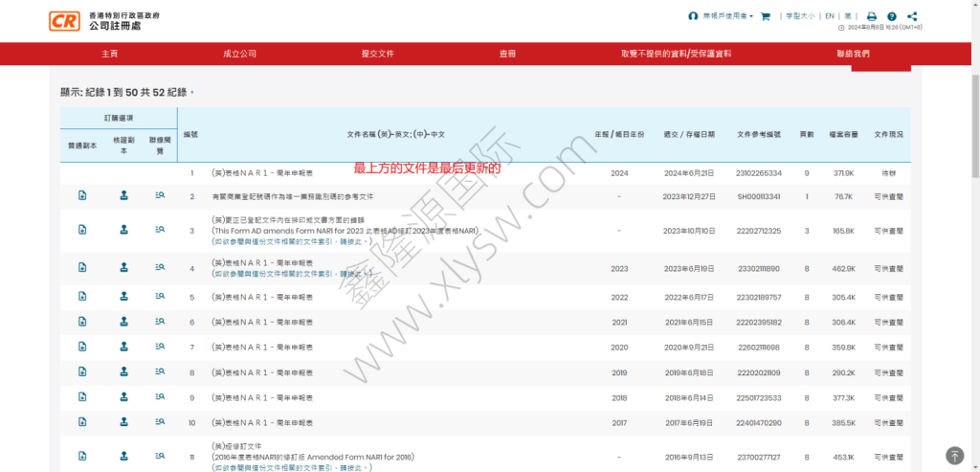The image size is (980, 472).
Task: Select the 提交文件 menu item
Action: point(377,55)
